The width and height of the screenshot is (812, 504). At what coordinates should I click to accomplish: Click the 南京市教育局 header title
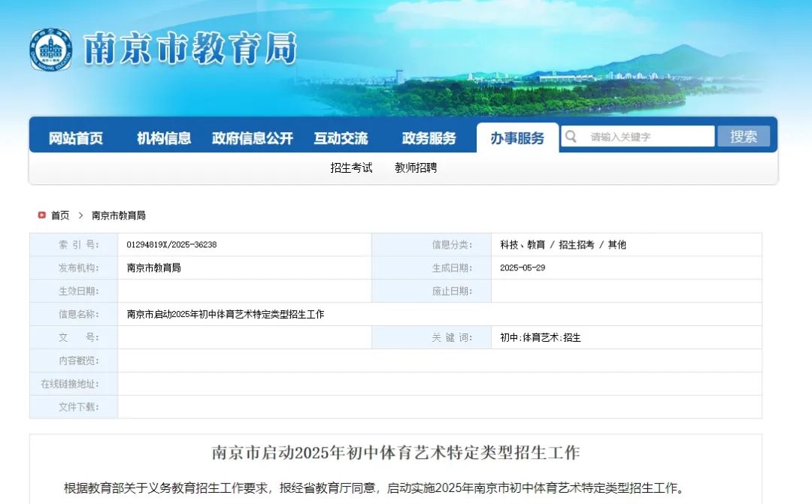click(190, 49)
